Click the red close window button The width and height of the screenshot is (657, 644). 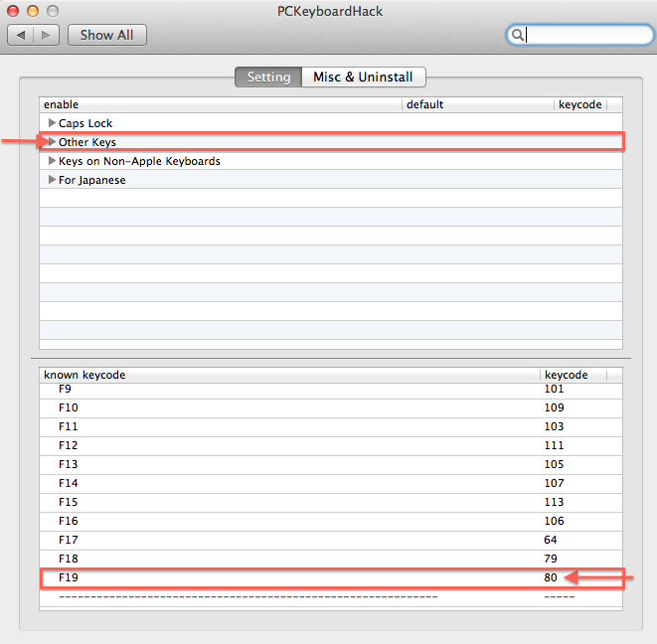(13, 10)
